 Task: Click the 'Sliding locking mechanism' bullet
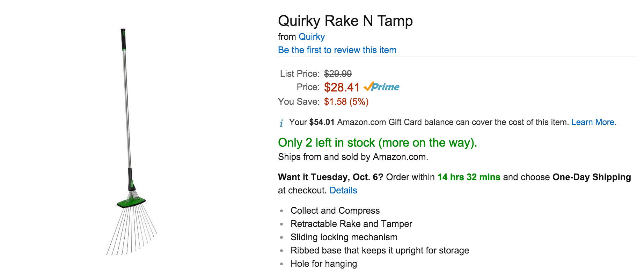click(344, 237)
